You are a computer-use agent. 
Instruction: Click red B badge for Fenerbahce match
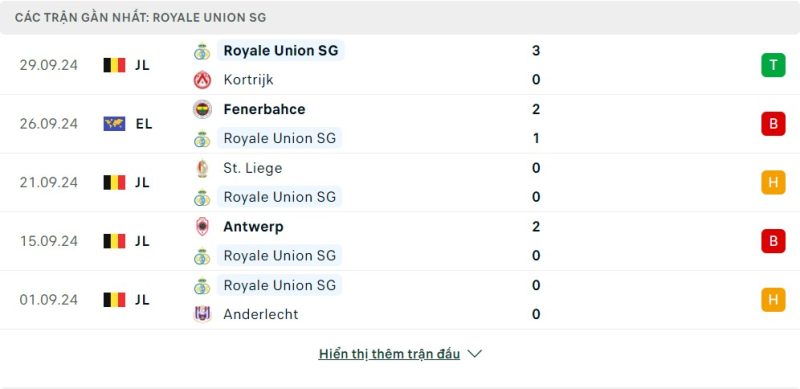tap(773, 124)
